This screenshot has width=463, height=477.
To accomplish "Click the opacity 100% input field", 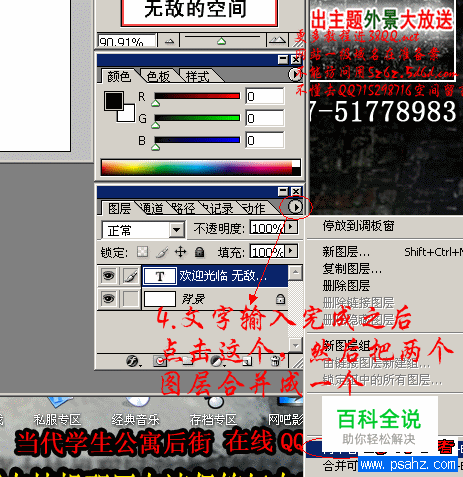I will coord(268,228).
